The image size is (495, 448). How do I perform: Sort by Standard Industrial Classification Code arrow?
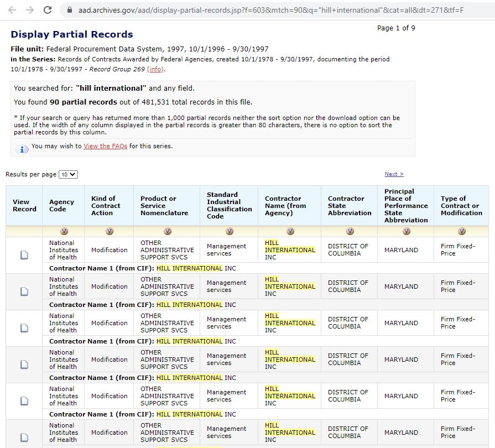230,231
